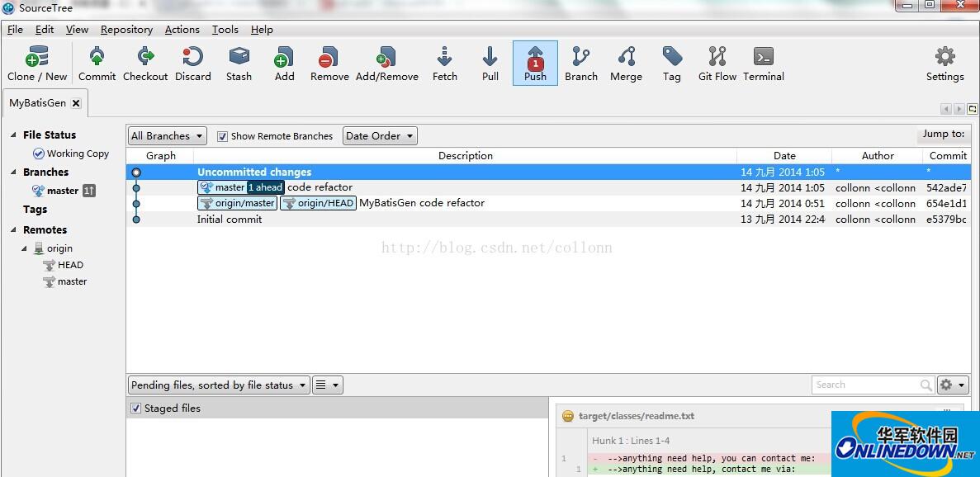
Task: Fetch from remote using Fetch icon
Action: pos(444,63)
